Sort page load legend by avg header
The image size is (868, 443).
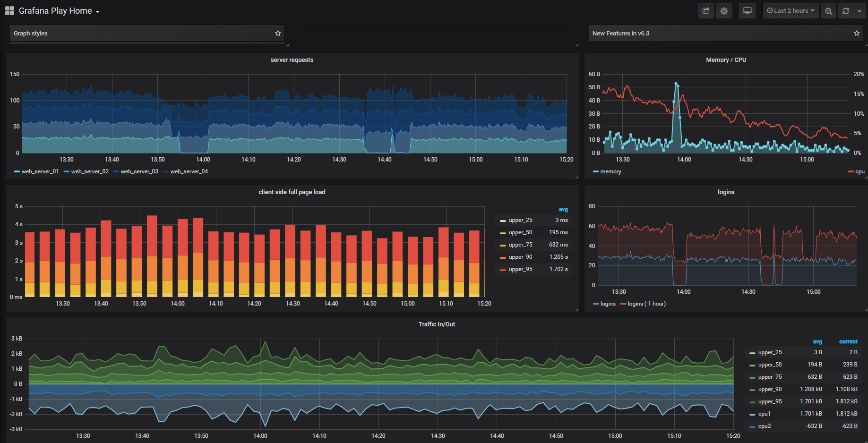(x=563, y=209)
